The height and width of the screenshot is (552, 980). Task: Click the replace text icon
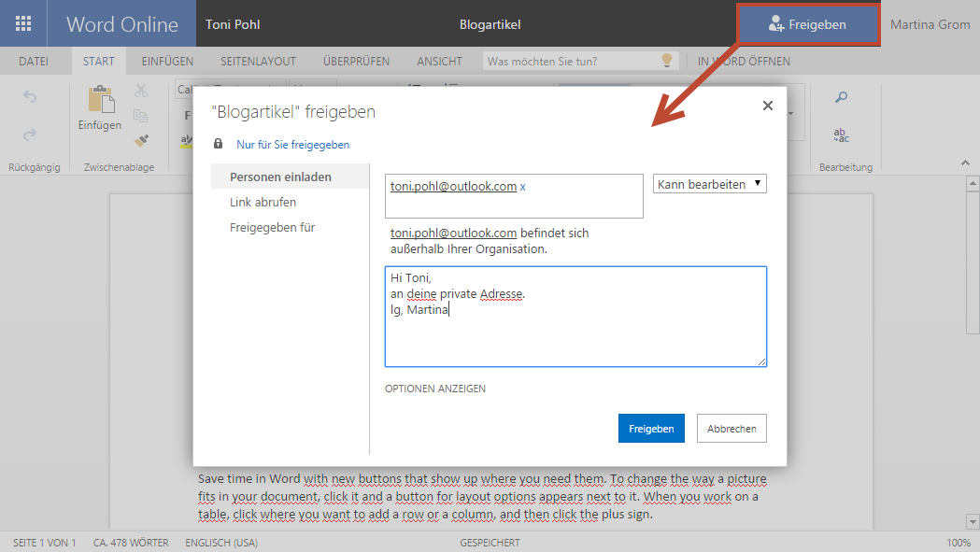(841, 135)
